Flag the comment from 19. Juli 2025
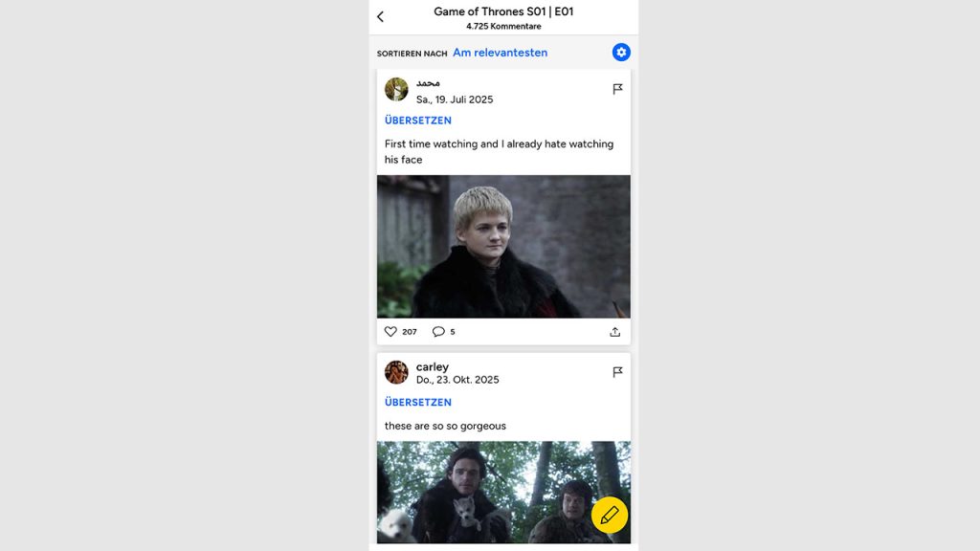Viewport: 980px width, 551px height. pyautogui.click(x=617, y=89)
